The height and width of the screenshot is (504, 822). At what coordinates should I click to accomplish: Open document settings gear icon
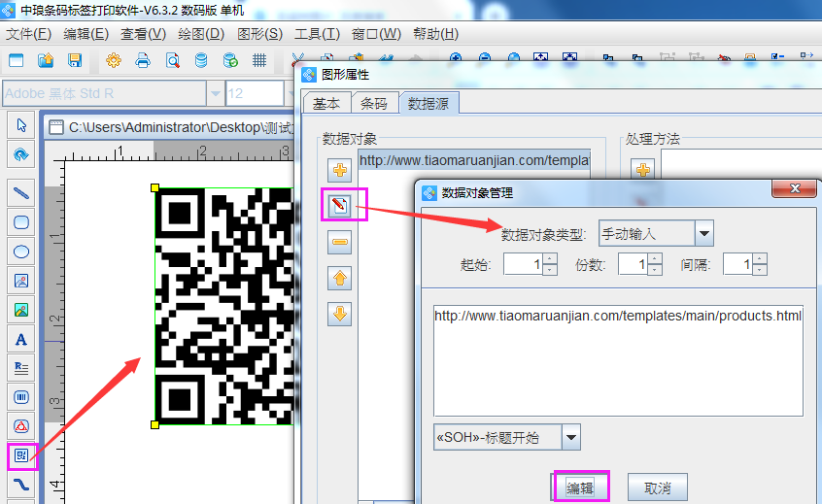click(x=114, y=60)
